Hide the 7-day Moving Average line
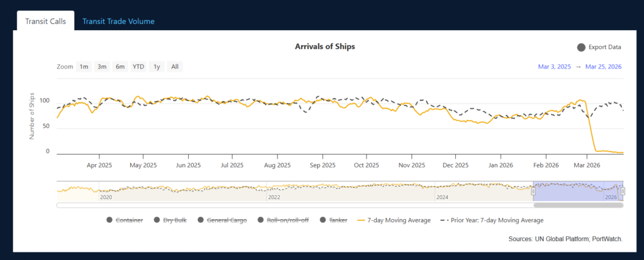Viewport: 644px width, 260px height. tap(393, 220)
